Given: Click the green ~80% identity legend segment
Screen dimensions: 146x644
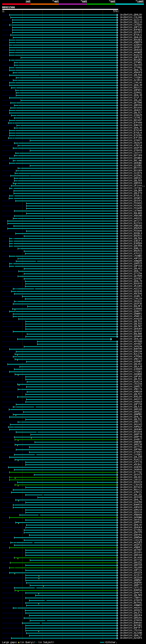Looking at the screenshot, I should (101, 4).
